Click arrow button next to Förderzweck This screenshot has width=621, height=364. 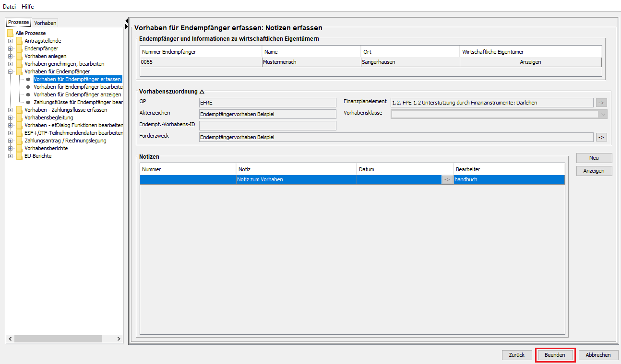[x=601, y=137]
